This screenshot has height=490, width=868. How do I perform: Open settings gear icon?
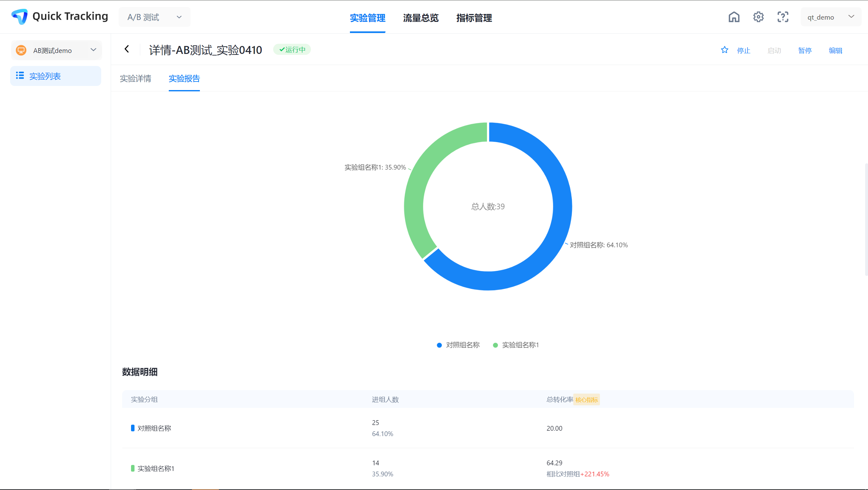coord(758,17)
